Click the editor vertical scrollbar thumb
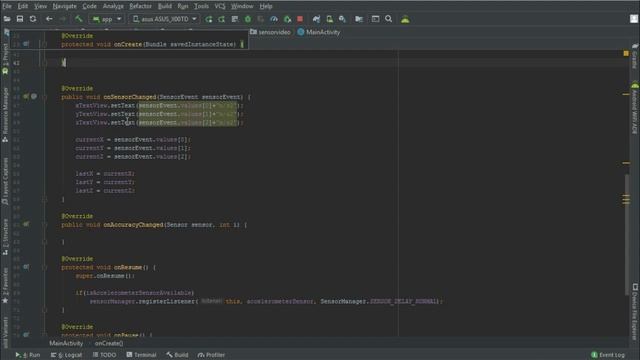This screenshot has width=640, height=360. coord(627,234)
